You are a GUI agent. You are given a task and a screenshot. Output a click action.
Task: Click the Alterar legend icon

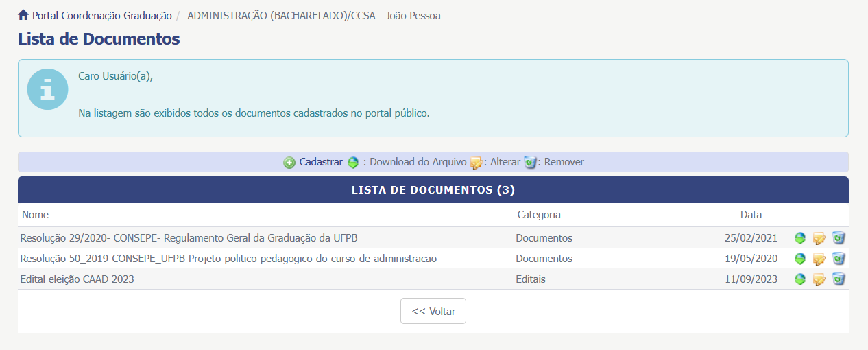[477, 163]
